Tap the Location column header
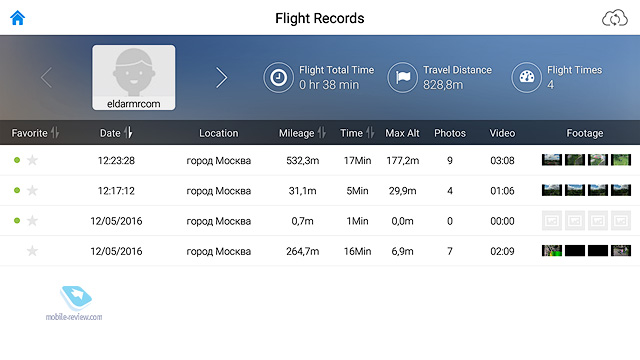The height and width of the screenshot is (360, 640). (x=218, y=133)
